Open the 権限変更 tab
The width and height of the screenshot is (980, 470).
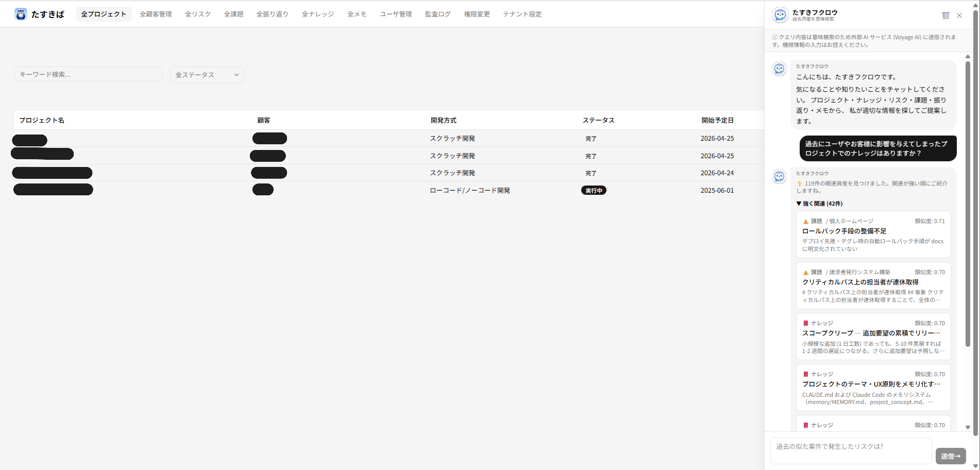[x=477, y=14]
